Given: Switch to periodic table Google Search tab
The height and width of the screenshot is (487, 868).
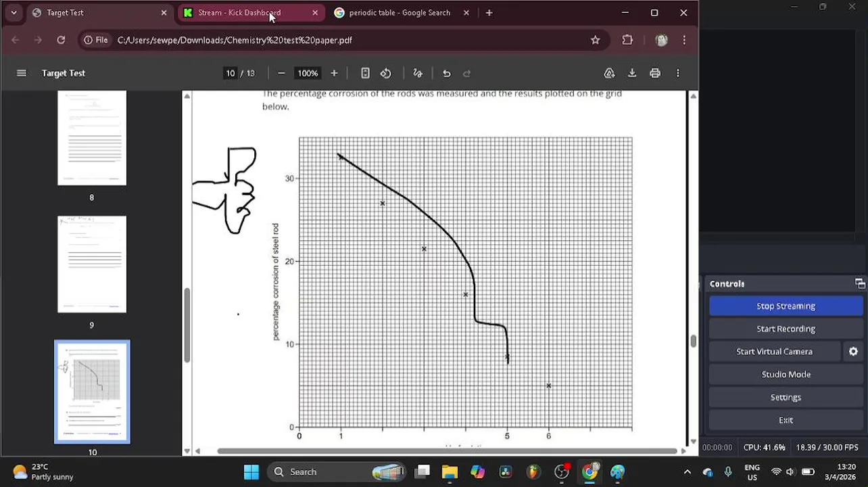Looking at the screenshot, I should point(402,12).
